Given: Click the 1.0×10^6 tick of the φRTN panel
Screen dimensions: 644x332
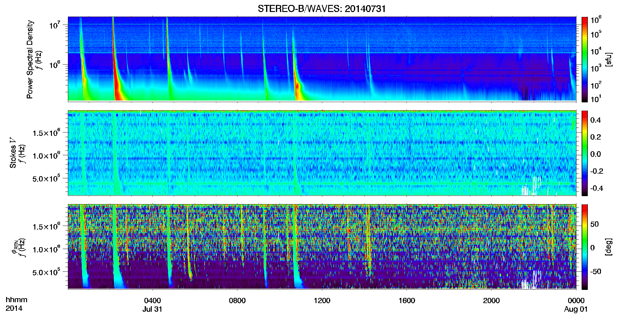Looking at the screenshot, I should [x=46, y=249].
